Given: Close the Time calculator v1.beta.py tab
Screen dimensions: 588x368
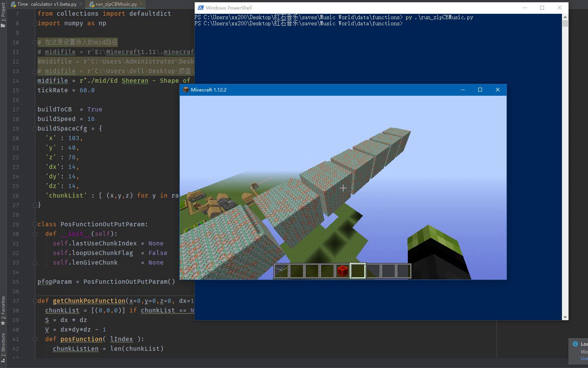Looking at the screenshot, I should (81, 4).
